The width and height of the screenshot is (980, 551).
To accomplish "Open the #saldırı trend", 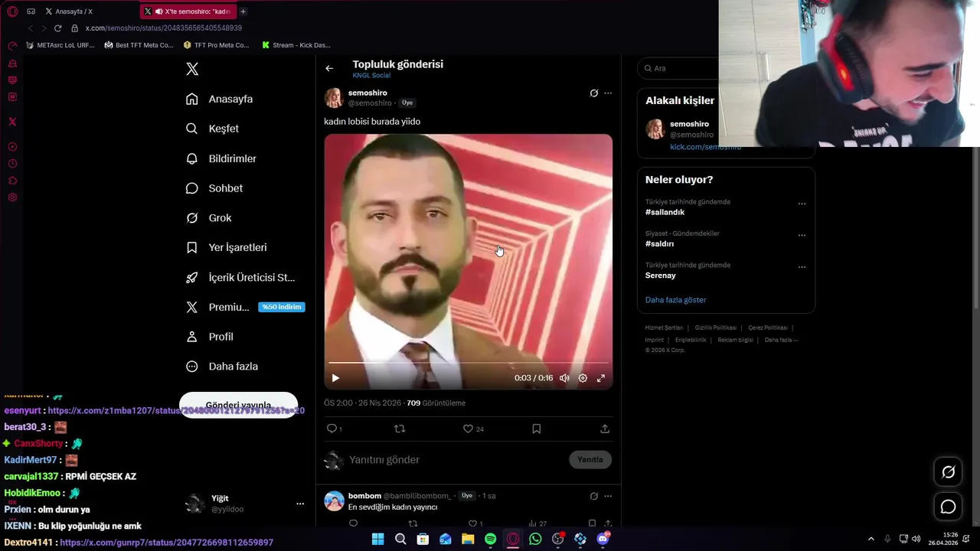I will (x=659, y=243).
